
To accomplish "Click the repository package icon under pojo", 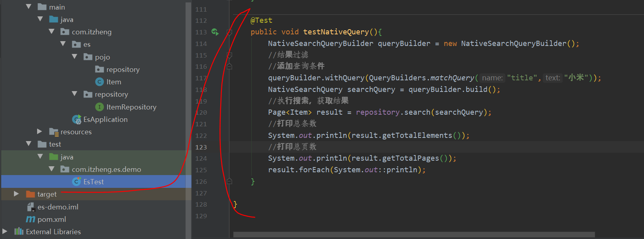I will (99, 69).
